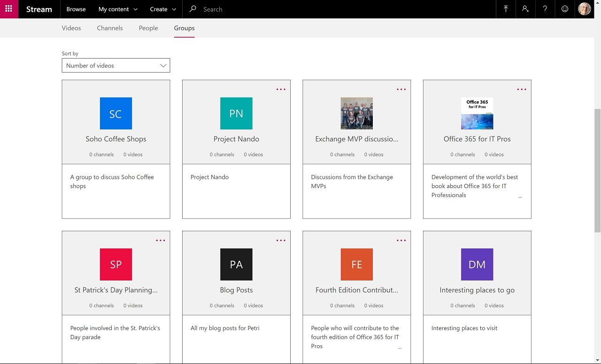Open the Soho Coffee Shops group title

coord(116,139)
